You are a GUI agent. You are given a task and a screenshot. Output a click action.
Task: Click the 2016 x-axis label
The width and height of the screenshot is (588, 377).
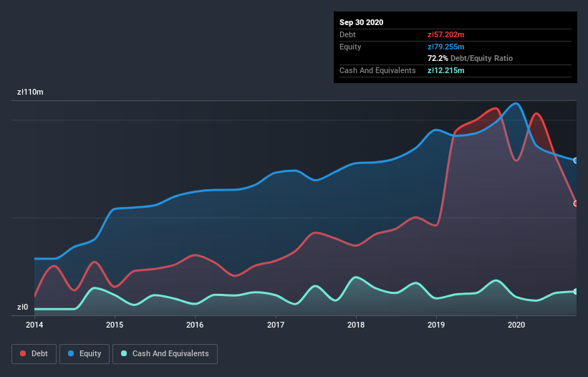[195, 325]
